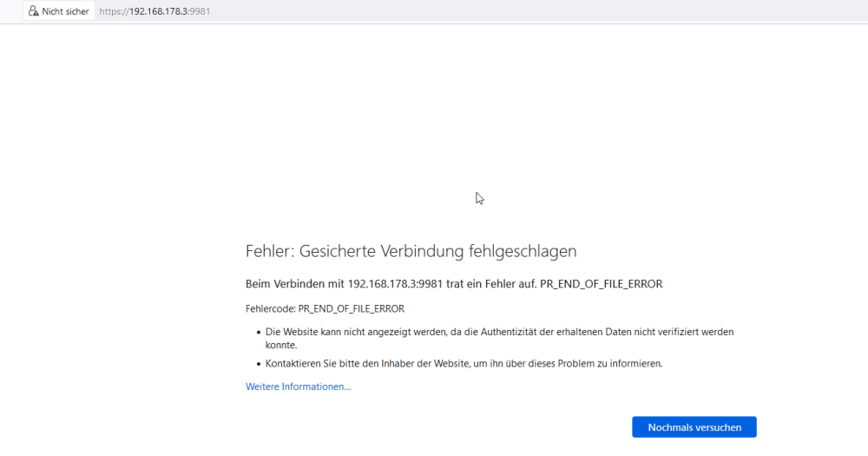
Task: Click the line beginning 'Beim Verbinden mit 192.168.178.3:9981'
Action: pos(454,284)
